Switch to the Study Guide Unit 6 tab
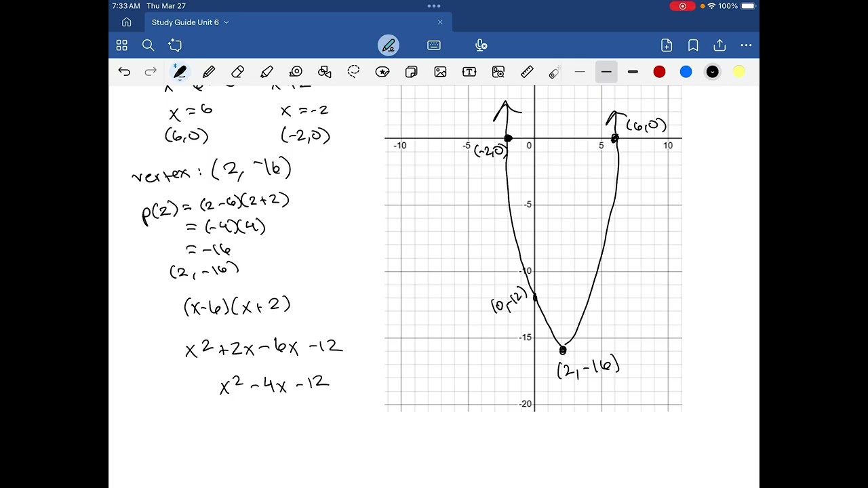 [x=298, y=22]
